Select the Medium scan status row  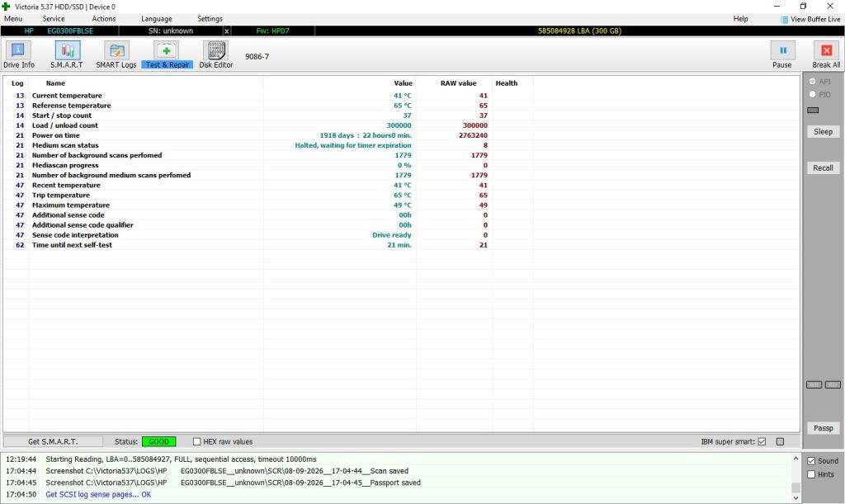(x=402, y=145)
